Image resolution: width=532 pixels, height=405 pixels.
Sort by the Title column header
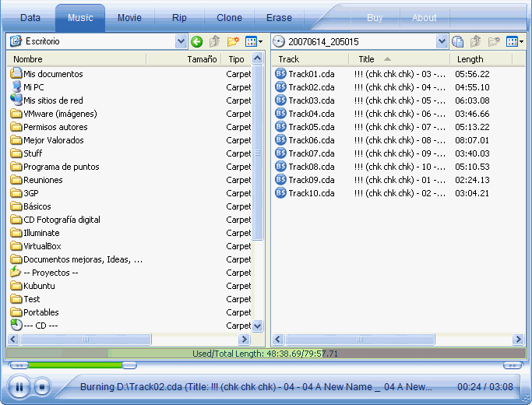click(400, 59)
